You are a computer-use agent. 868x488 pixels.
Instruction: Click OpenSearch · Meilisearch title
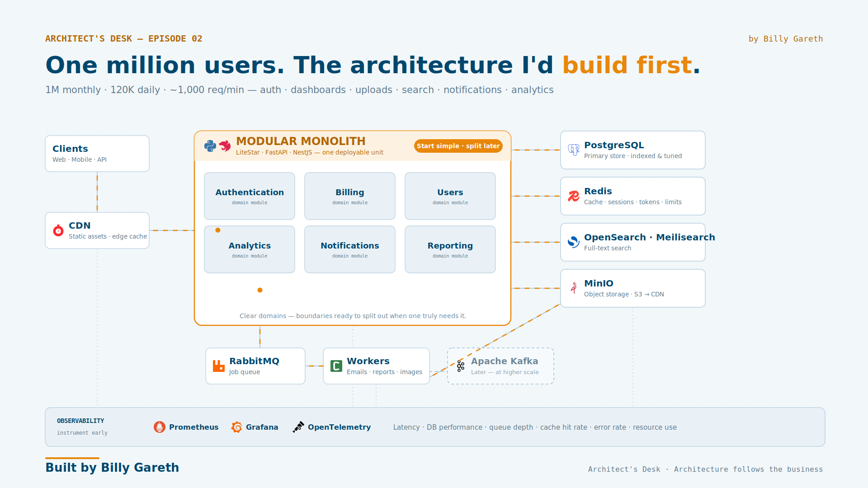650,237
